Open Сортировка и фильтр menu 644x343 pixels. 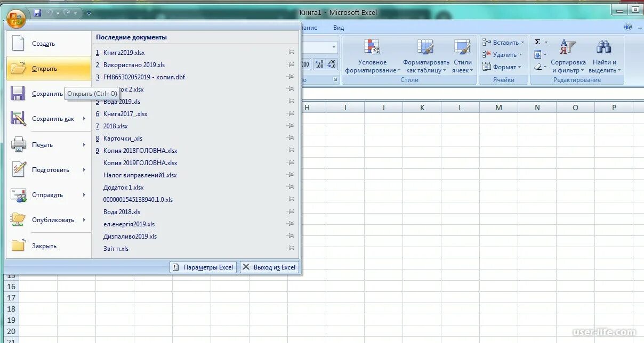click(568, 56)
